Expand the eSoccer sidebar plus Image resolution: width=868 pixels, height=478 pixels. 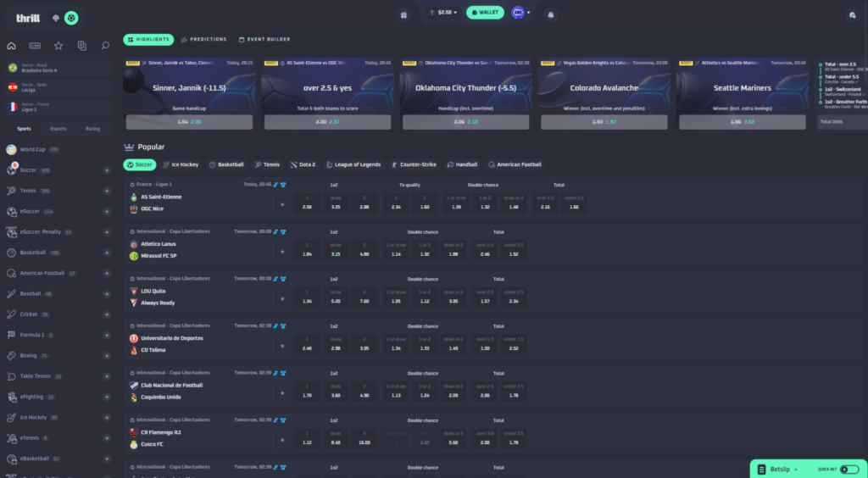pos(107,211)
